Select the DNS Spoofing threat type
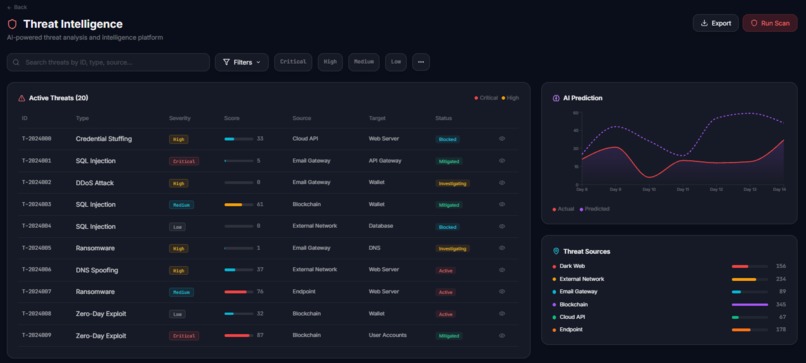Viewport: 806px width, 363px height. pyautogui.click(x=97, y=270)
